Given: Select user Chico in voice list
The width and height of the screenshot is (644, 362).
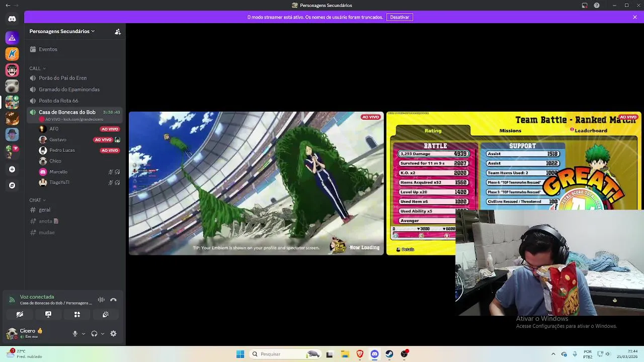Looking at the screenshot, I should pos(79,161).
